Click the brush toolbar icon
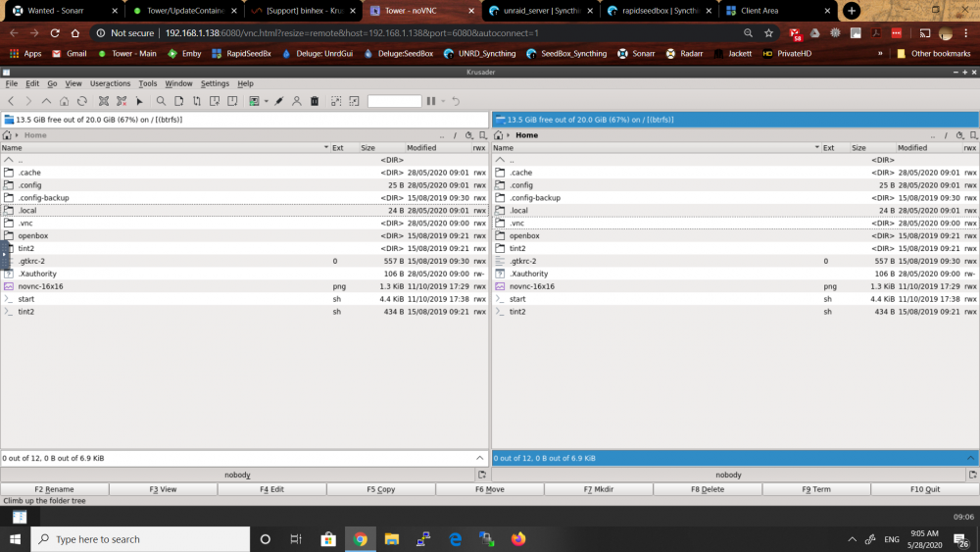The image size is (980, 552). 278,101
